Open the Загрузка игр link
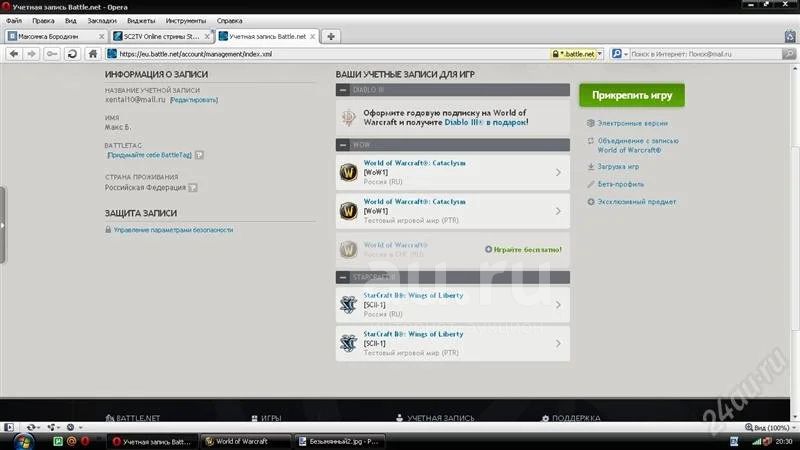This screenshot has width=800, height=450. coord(618,167)
